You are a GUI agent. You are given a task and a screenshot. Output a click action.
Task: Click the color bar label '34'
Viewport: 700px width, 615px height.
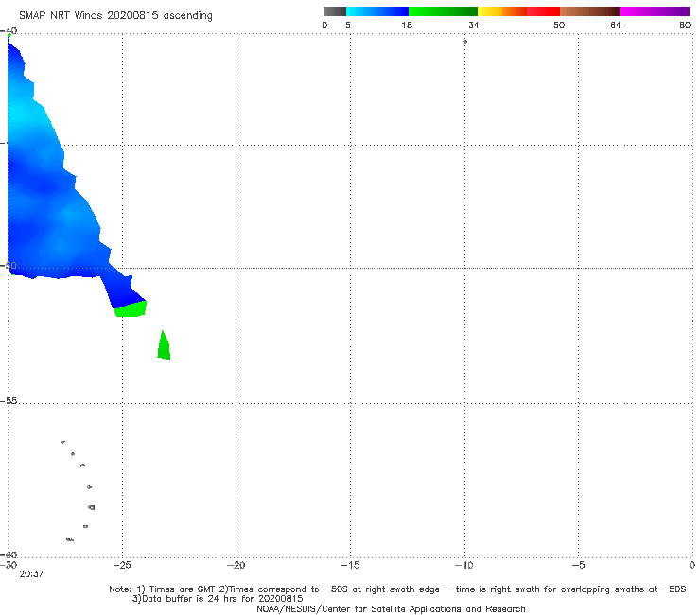(474, 26)
